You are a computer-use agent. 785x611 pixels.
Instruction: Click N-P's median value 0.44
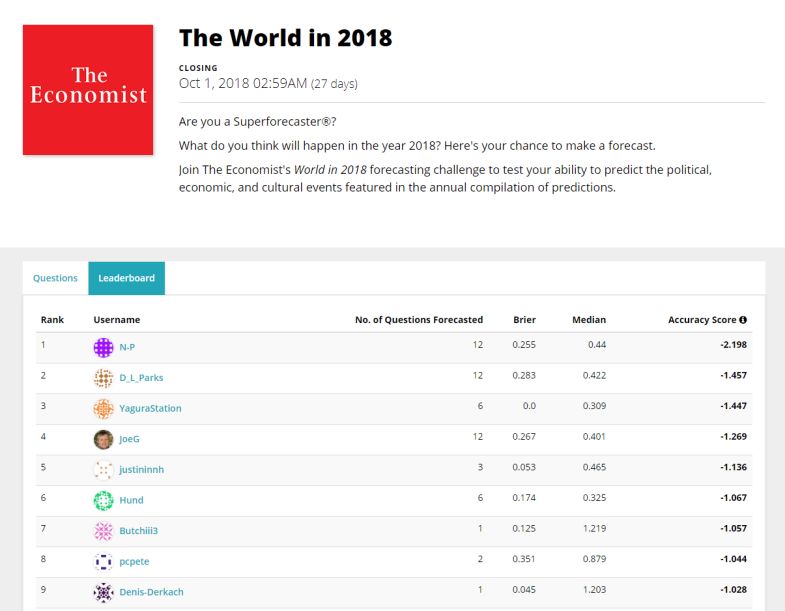(x=597, y=345)
